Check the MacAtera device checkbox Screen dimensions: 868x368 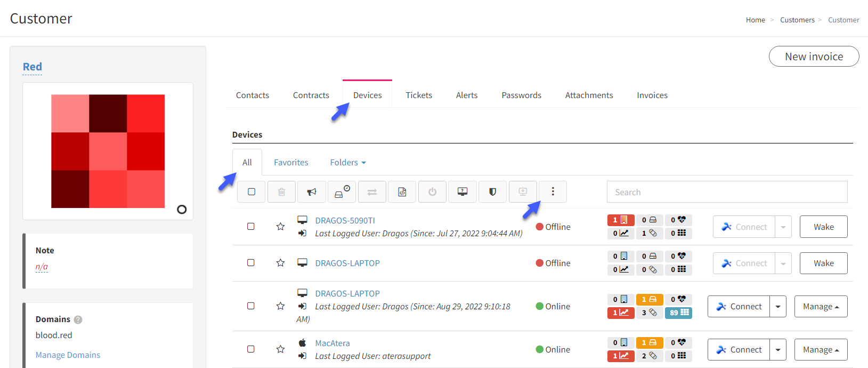[x=251, y=349]
